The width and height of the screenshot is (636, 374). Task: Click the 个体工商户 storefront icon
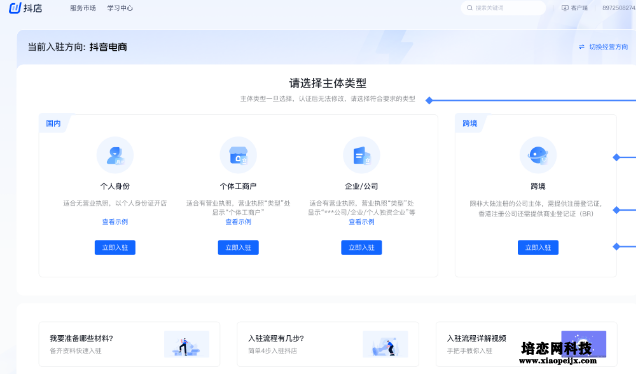coord(238,155)
